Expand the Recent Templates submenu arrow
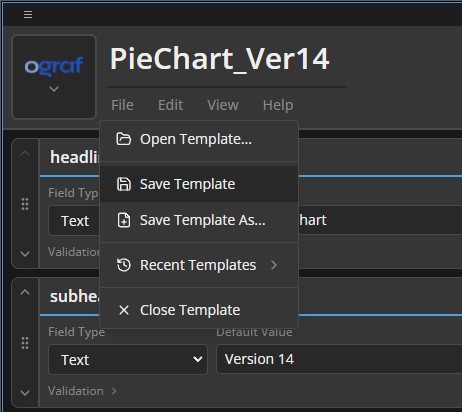The image size is (462, 412). click(x=274, y=265)
